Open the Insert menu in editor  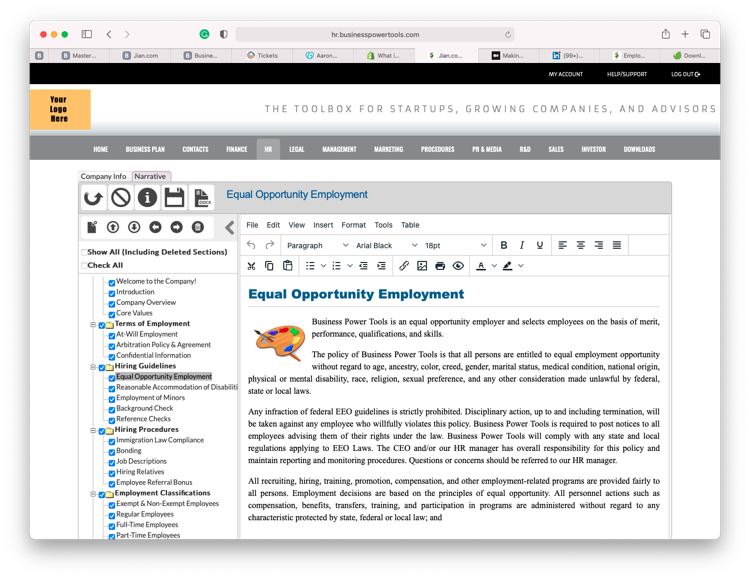pyautogui.click(x=323, y=225)
